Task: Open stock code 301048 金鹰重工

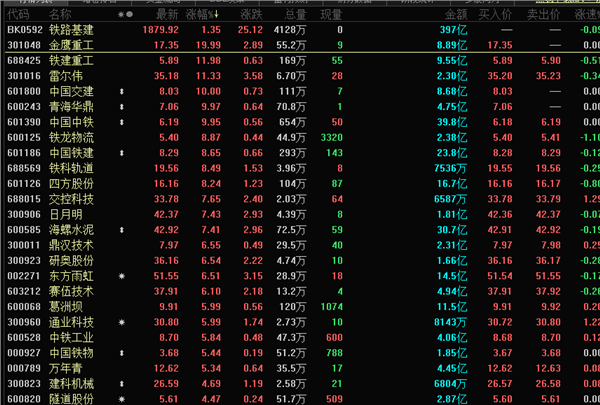Action: (23, 45)
